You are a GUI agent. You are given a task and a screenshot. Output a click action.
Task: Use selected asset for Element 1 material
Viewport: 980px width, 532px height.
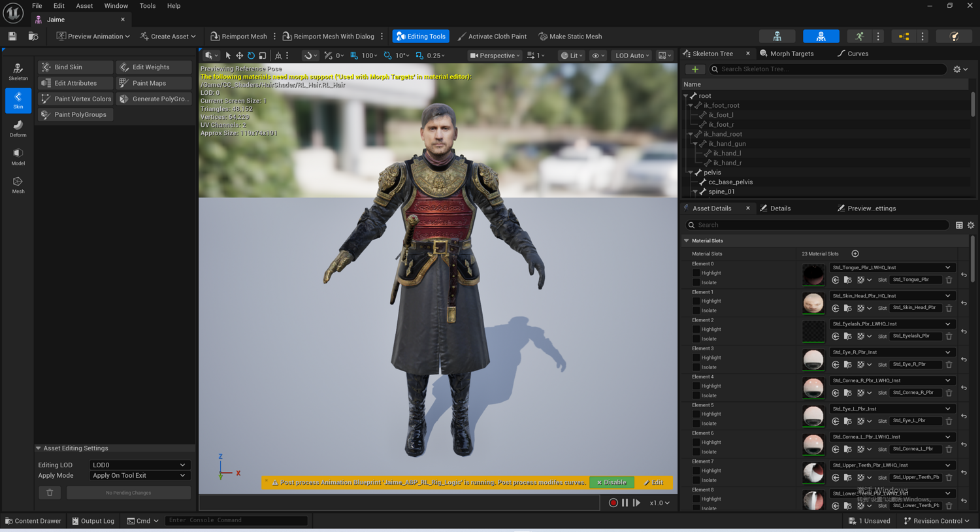836,308
